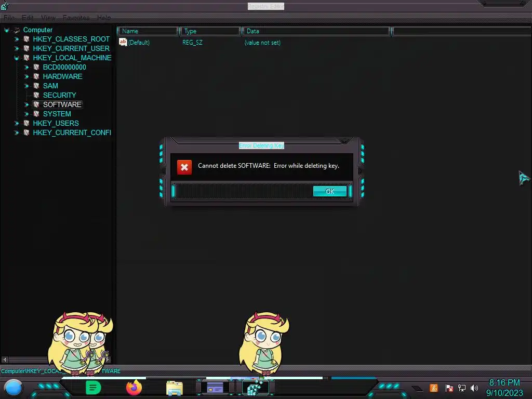
Task: Click the ab string value icon
Action: point(123,42)
